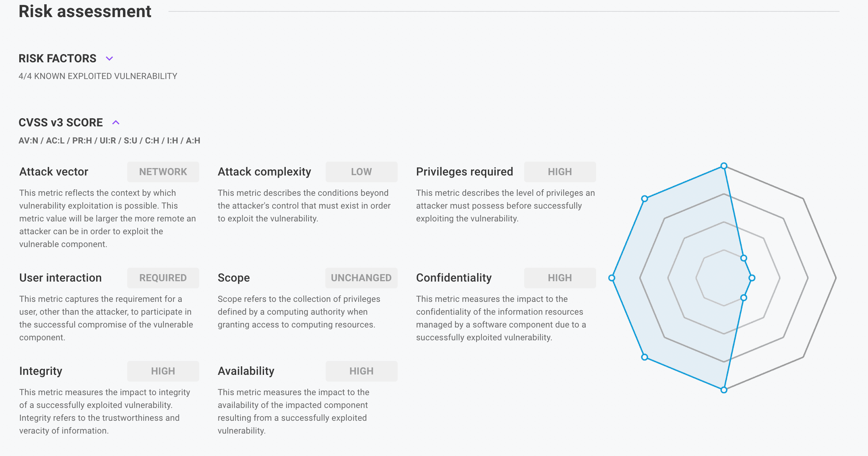Click the CVSS v3 SCORE heading
Viewport: 868px width, 456px height.
61,122
